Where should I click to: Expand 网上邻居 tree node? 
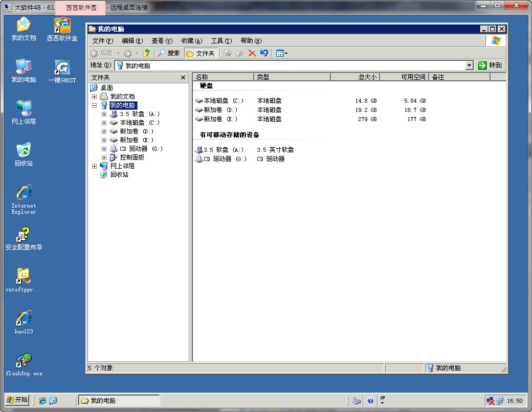(94, 166)
